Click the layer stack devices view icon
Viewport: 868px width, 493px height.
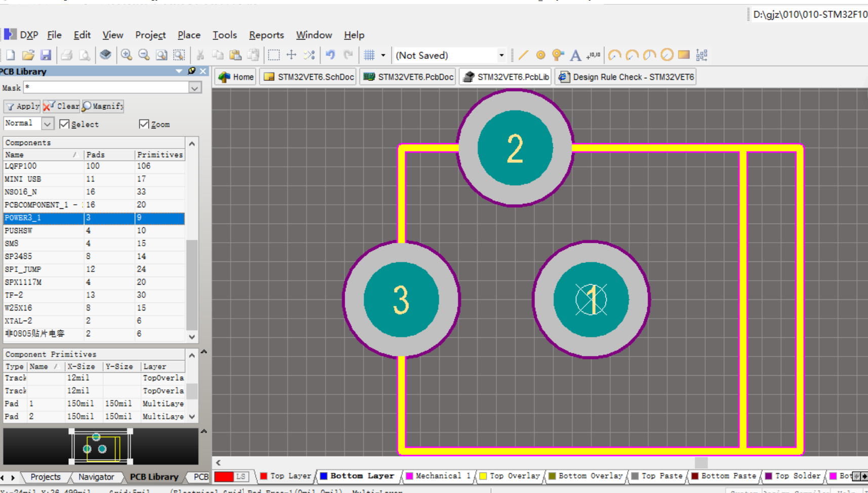[x=105, y=55]
